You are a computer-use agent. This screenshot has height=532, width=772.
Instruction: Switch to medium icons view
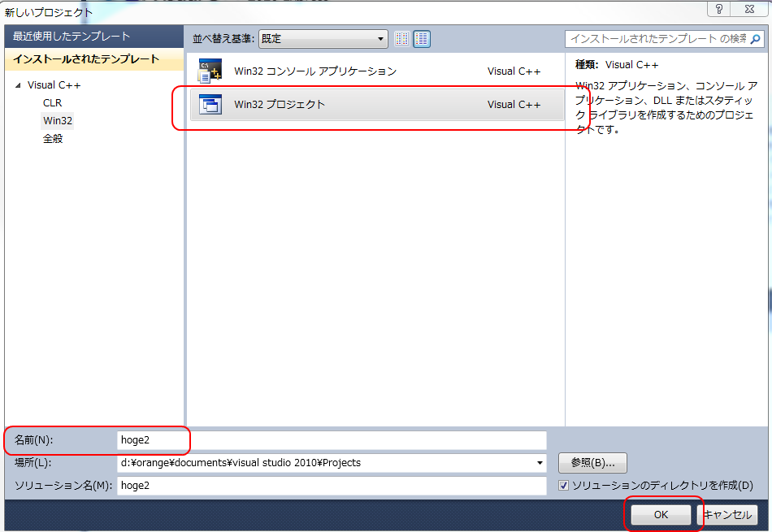tap(422, 39)
